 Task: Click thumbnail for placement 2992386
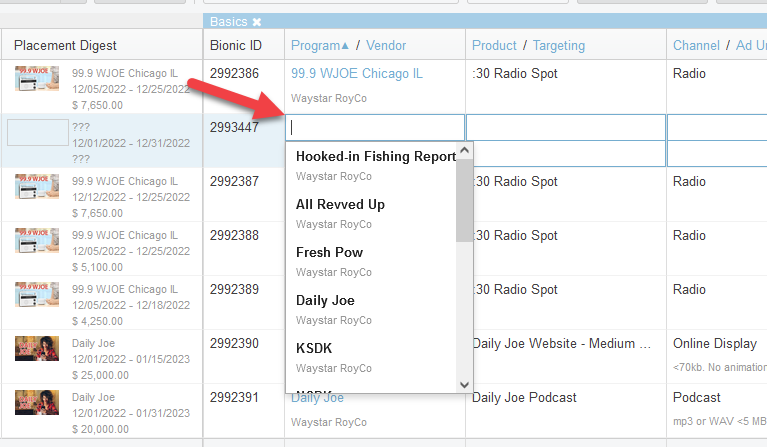pyautogui.click(x=36, y=79)
